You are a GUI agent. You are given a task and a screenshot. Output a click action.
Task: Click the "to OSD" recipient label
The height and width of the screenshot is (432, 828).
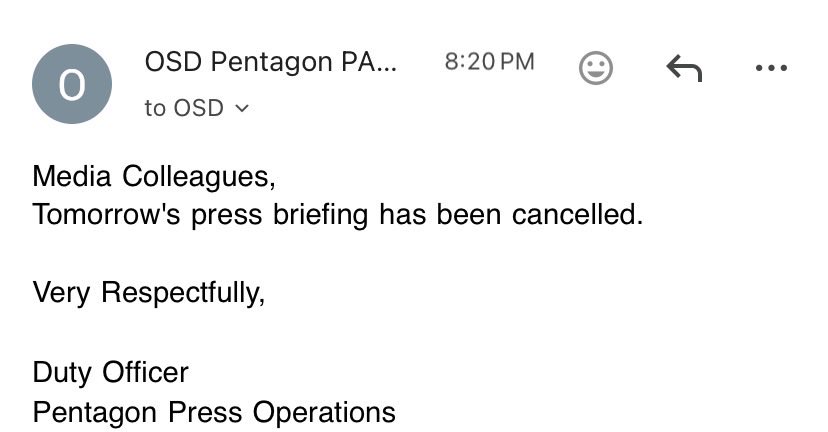(184, 108)
